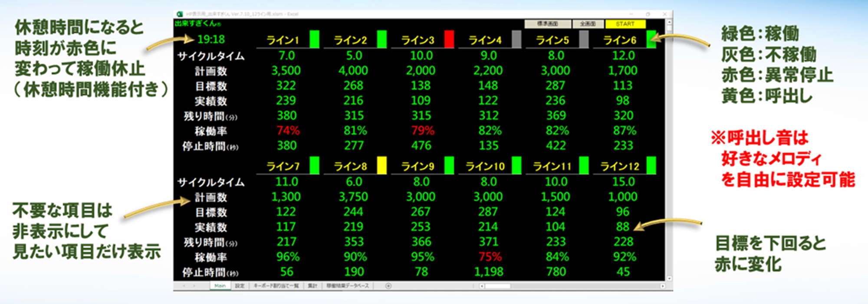Image resolution: width=868 pixels, height=304 pixels.
Task: Select the red 74% 稼働率 cell of ライン1
Action: pyautogui.click(x=288, y=130)
